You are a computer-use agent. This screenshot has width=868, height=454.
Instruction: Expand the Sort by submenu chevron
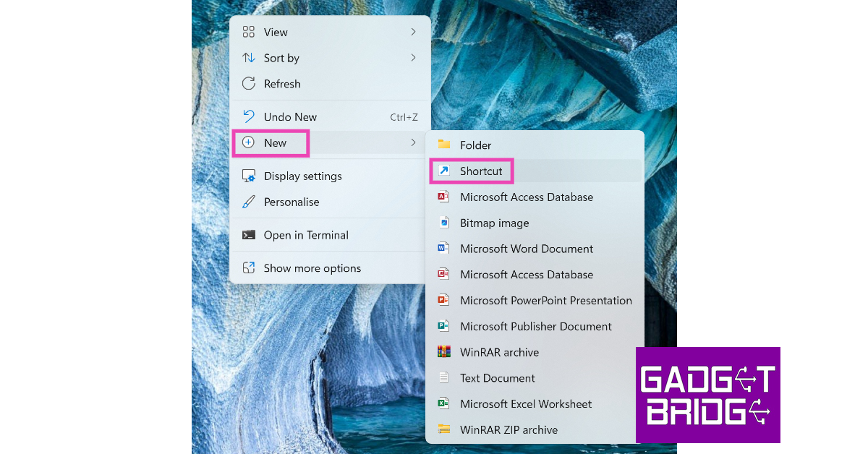[413, 58]
